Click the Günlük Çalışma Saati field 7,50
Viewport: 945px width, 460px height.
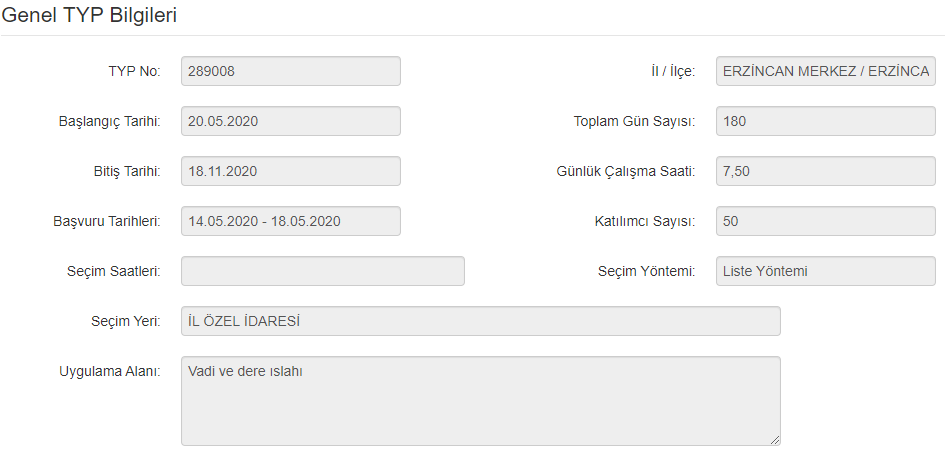[825, 171]
